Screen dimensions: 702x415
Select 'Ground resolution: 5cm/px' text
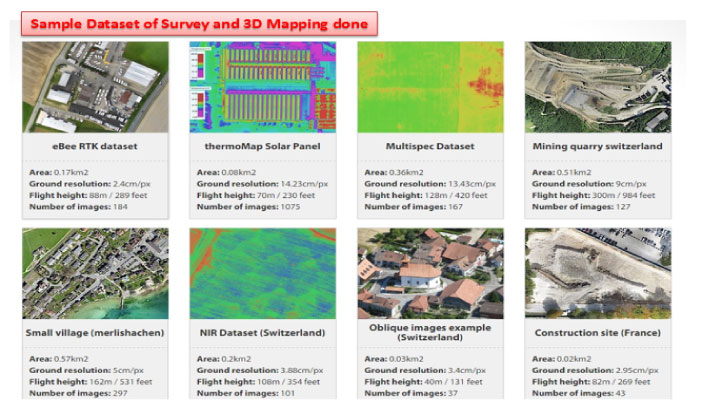click(86, 370)
